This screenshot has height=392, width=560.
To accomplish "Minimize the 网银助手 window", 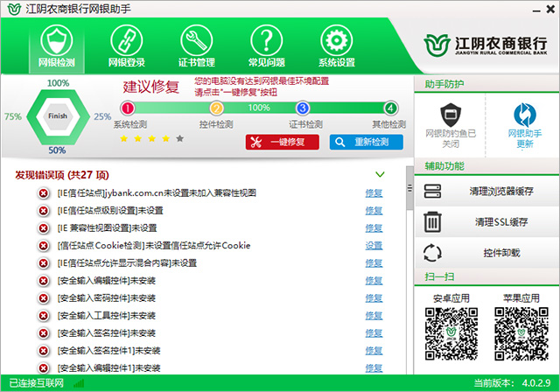I will point(536,10).
